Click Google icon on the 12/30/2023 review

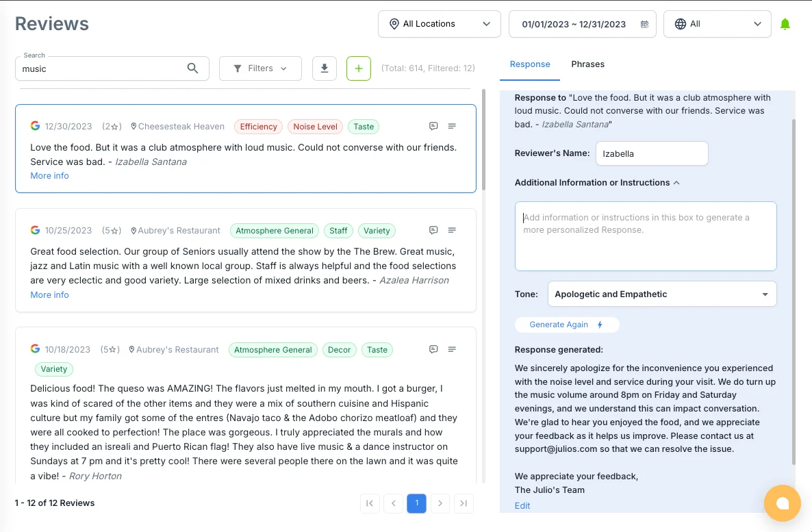(x=35, y=126)
